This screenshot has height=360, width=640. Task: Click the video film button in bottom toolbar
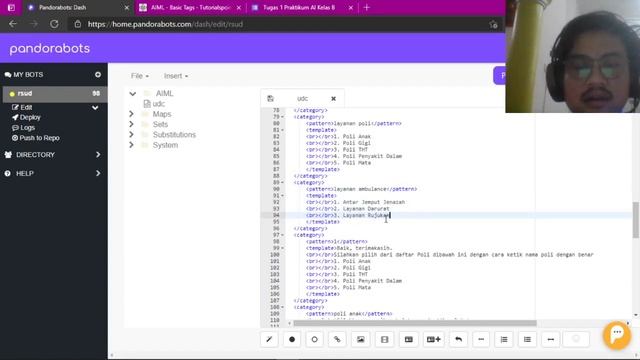(384, 339)
